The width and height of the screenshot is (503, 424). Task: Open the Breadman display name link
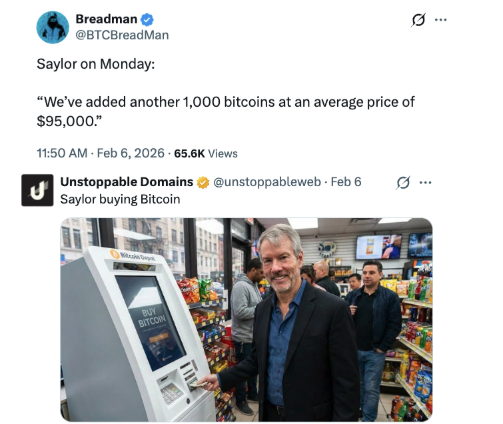click(106, 19)
